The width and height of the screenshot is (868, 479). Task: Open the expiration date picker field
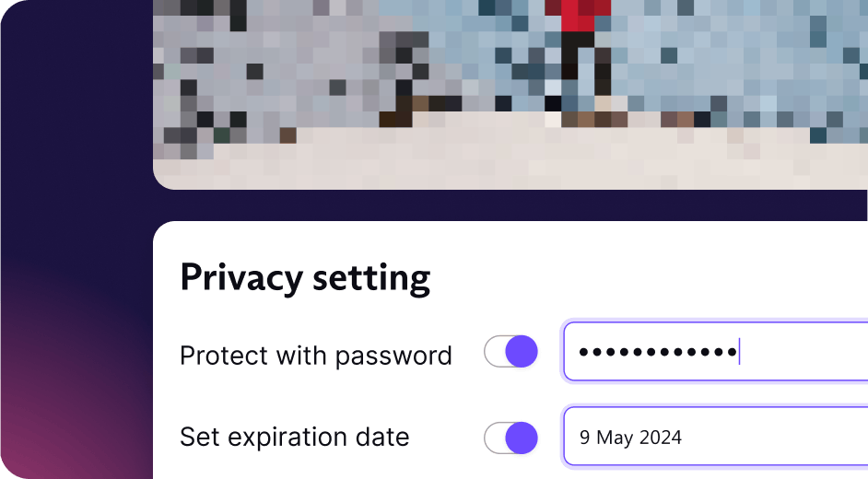737,437
